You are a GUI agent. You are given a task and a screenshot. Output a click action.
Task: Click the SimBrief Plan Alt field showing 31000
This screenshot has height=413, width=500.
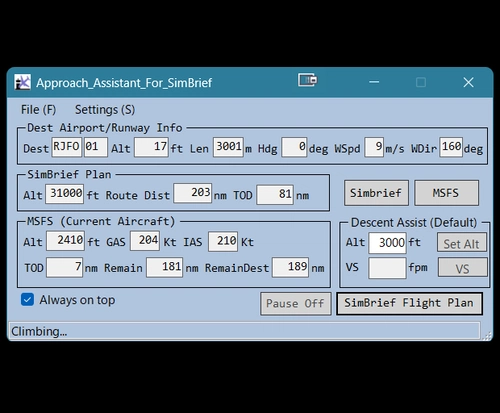click(65, 193)
